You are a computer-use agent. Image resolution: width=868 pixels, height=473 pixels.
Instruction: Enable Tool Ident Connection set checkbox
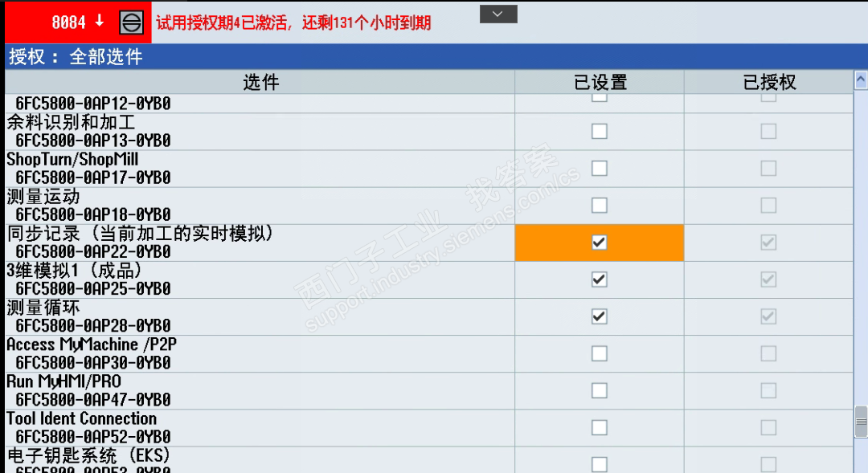(600, 428)
